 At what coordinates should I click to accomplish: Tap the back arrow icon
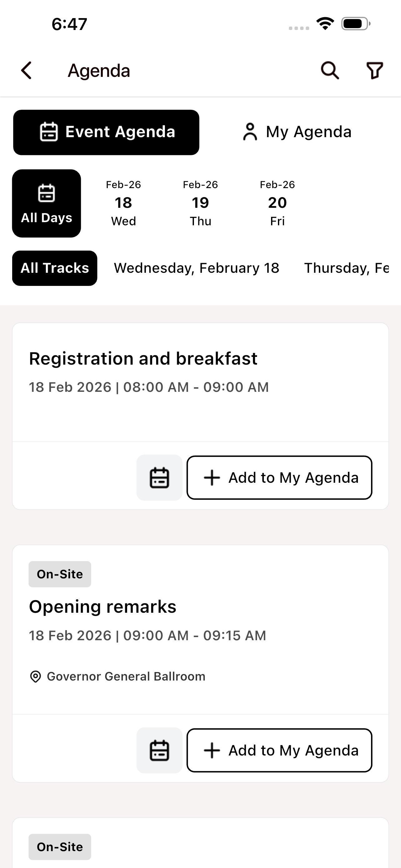pyautogui.click(x=27, y=70)
